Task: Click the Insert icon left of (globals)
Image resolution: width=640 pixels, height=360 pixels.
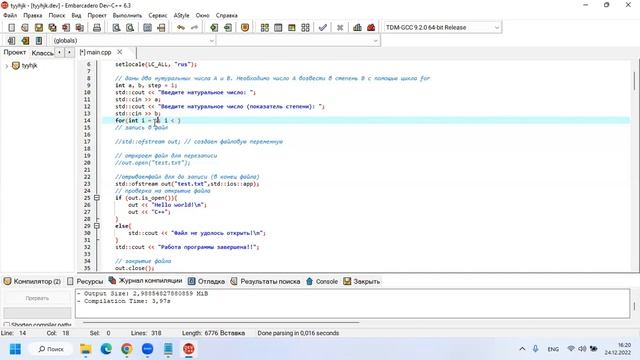Action: (11, 40)
